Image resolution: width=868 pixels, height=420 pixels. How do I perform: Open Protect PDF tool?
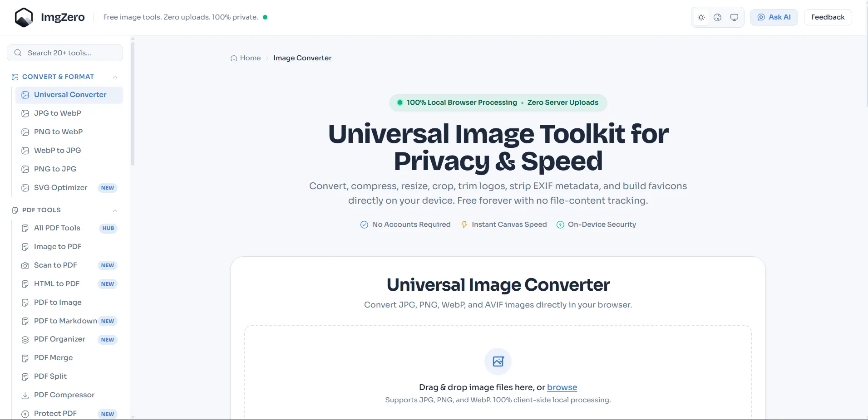point(69,414)
